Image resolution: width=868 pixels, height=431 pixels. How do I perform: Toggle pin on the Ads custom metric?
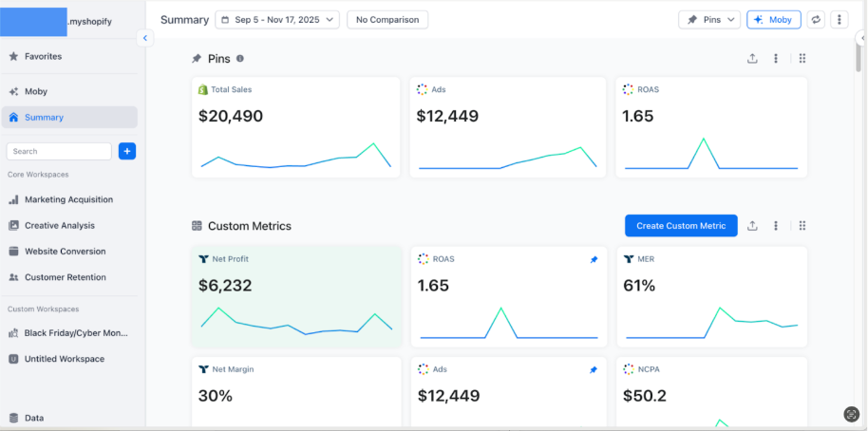tap(594, 369)
